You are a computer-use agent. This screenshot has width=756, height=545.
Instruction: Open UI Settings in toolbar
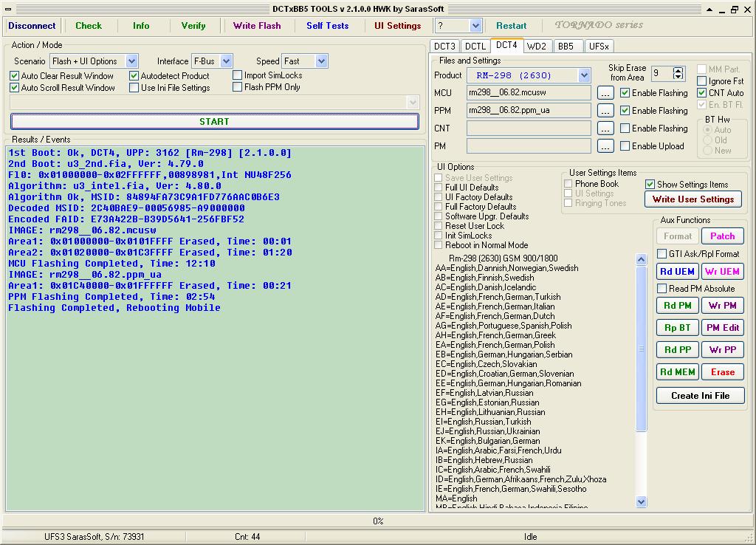point(398,26)
